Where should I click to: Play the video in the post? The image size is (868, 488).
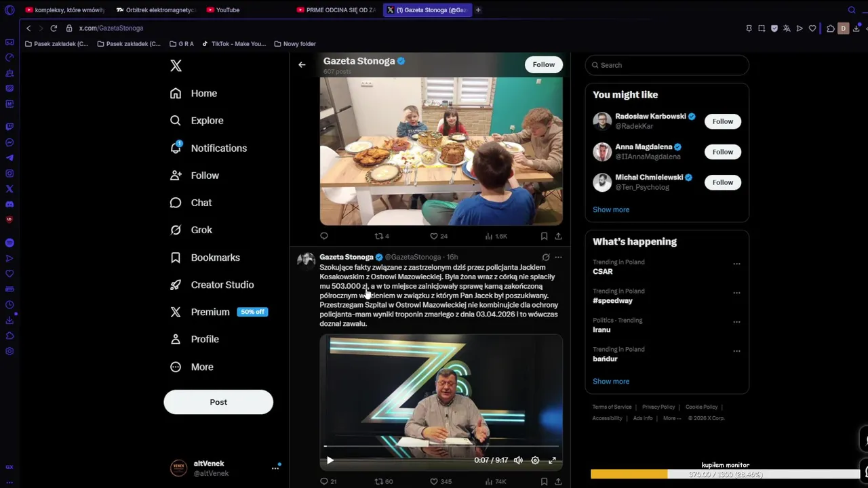pos(330,460)
